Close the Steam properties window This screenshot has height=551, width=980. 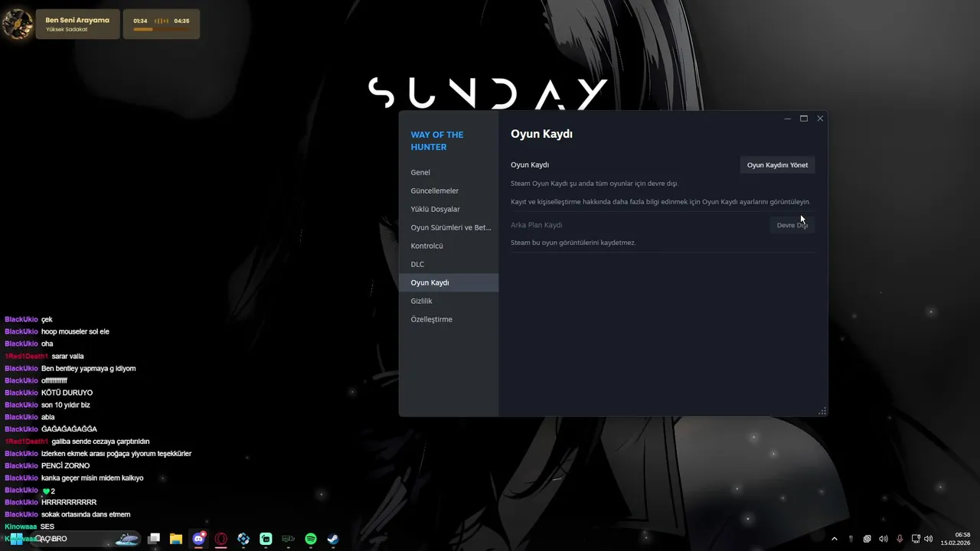click(x=820, y=119)
